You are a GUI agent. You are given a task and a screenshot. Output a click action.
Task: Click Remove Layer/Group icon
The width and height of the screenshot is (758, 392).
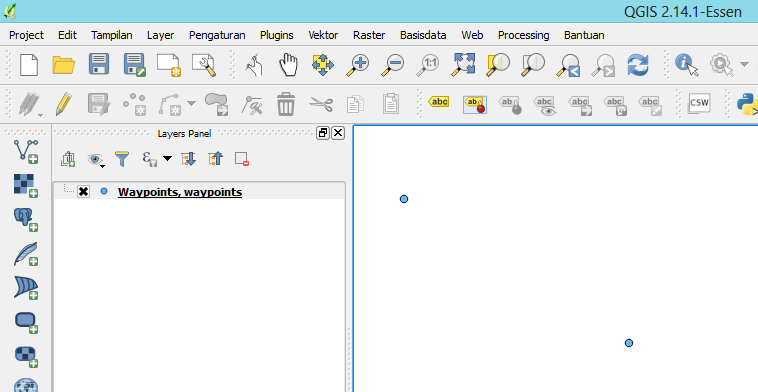[x=242, y=159]
